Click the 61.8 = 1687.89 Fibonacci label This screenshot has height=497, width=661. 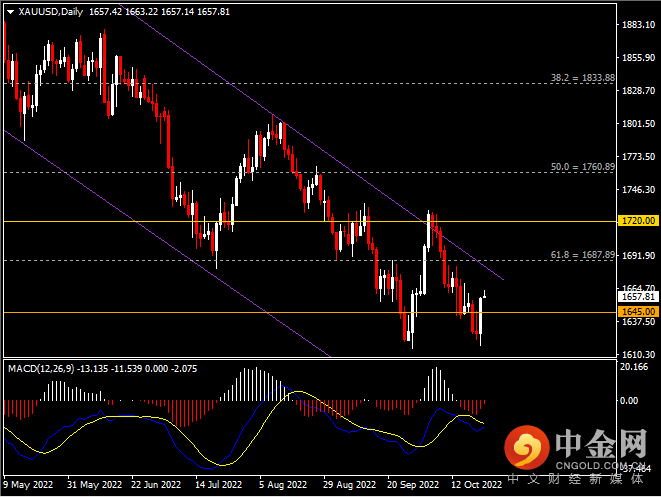(583, 255)
